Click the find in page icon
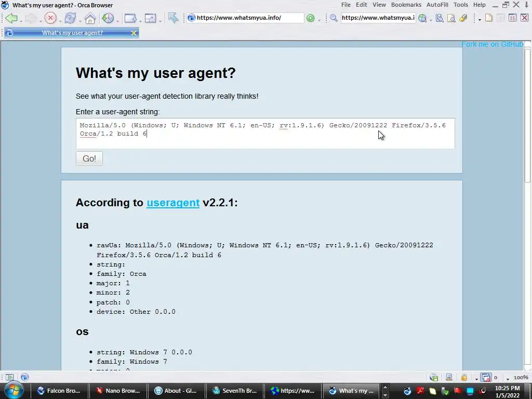 440,18
